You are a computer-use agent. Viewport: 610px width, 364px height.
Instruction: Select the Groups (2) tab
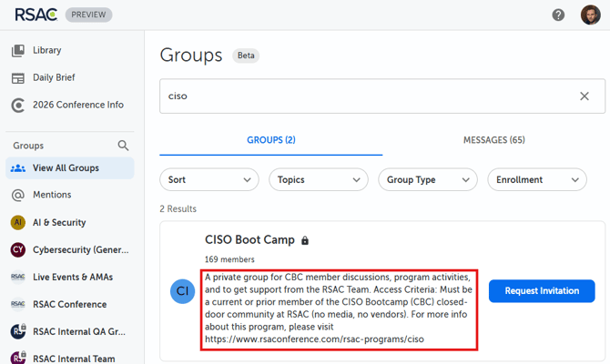pos(270,140)
